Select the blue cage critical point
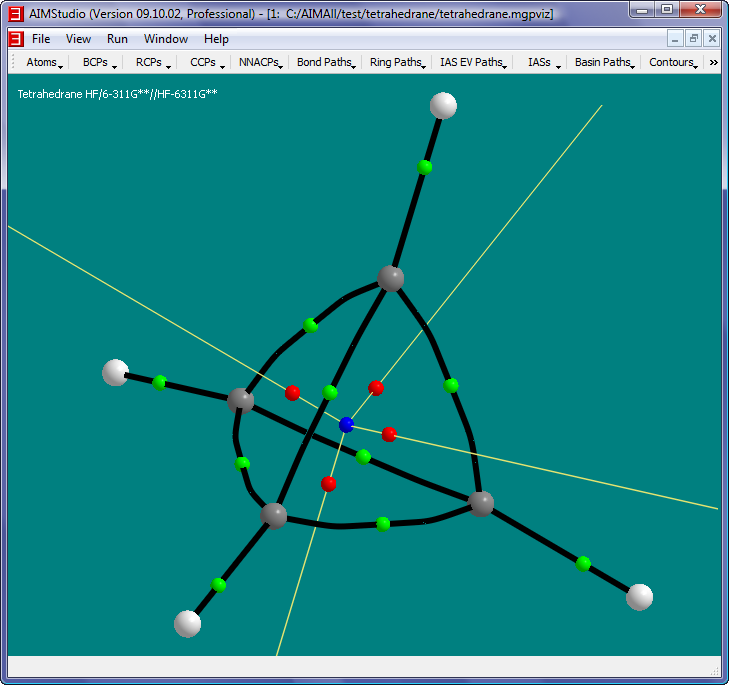729x685 pixels. pos(346,425)
